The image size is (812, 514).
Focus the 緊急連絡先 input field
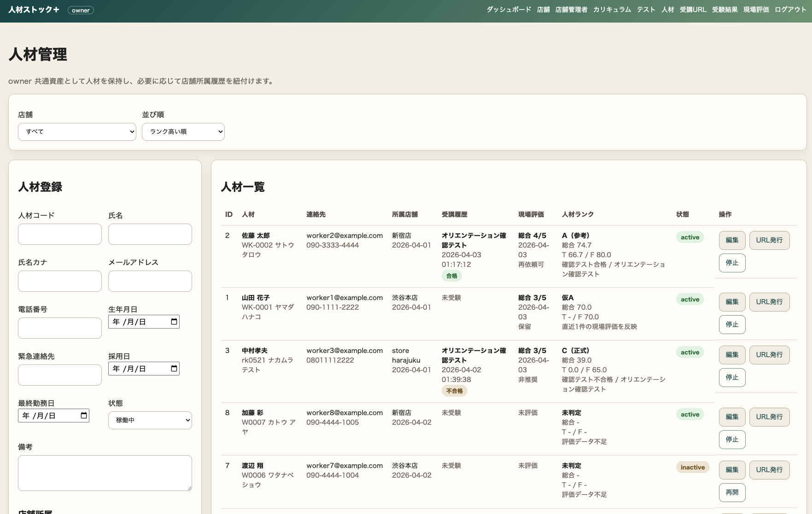coord(60,375)
